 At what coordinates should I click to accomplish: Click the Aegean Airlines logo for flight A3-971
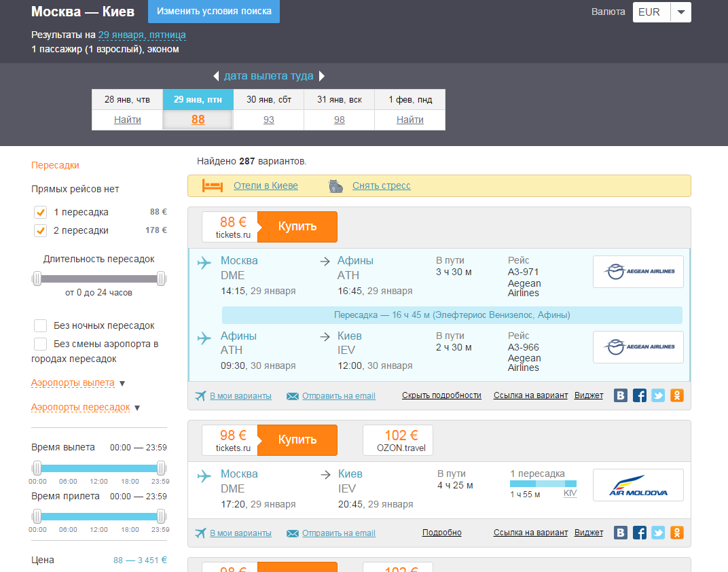pyautogui.click(x=638, y=271)
